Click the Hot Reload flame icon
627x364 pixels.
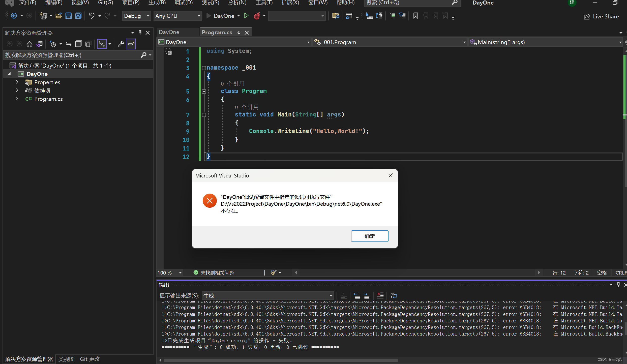coord(257,16)
